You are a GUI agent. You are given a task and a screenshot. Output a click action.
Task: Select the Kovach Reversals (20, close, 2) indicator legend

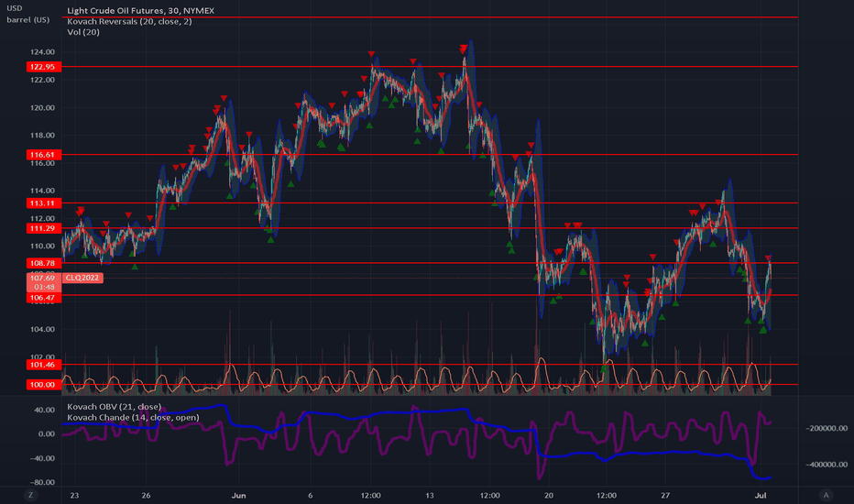point(129,21)
